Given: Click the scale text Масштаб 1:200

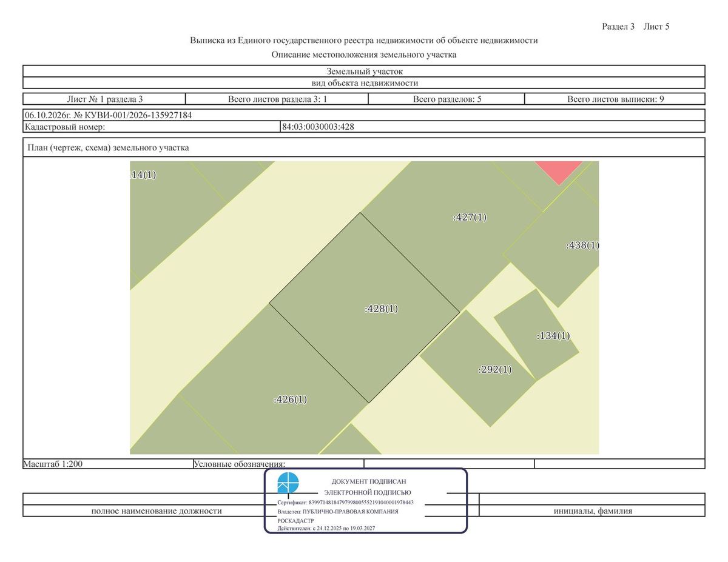Looking at the screenshot, I should 52,464.
